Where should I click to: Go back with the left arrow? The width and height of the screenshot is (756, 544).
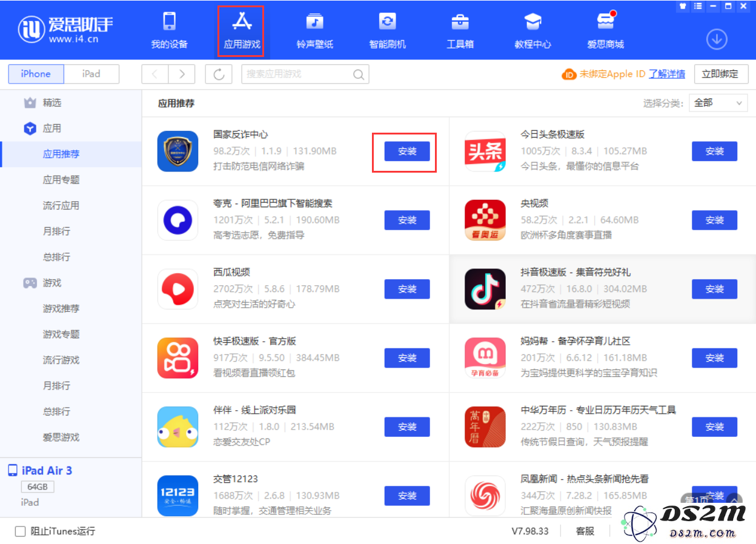click(x=155, y=74)
